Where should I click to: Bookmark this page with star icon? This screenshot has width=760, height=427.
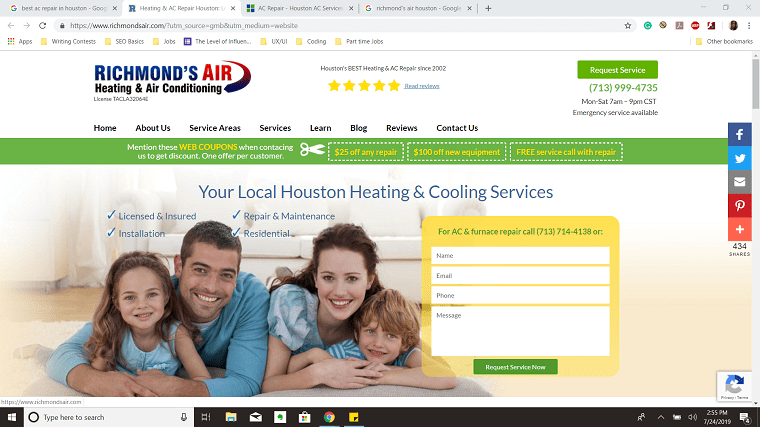[628, 25]
